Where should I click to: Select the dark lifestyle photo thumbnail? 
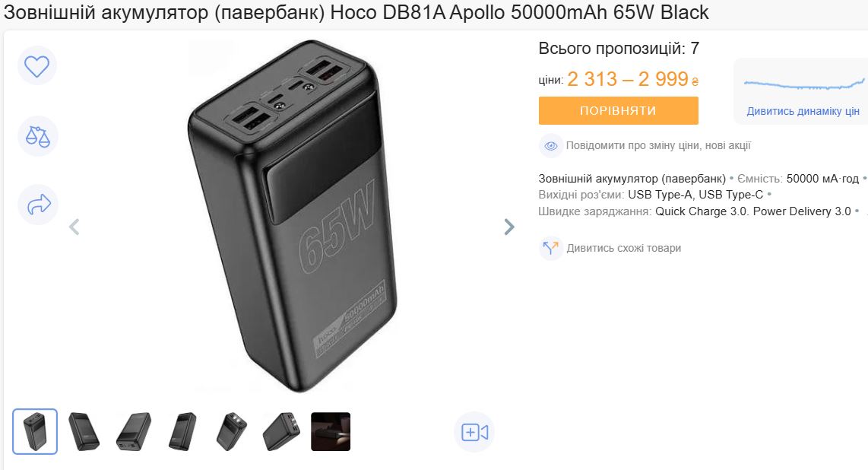[331, 432]
